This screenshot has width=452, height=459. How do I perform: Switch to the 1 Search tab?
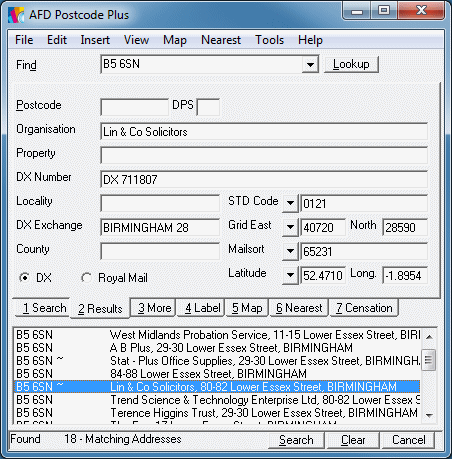[x=44, y=308]
